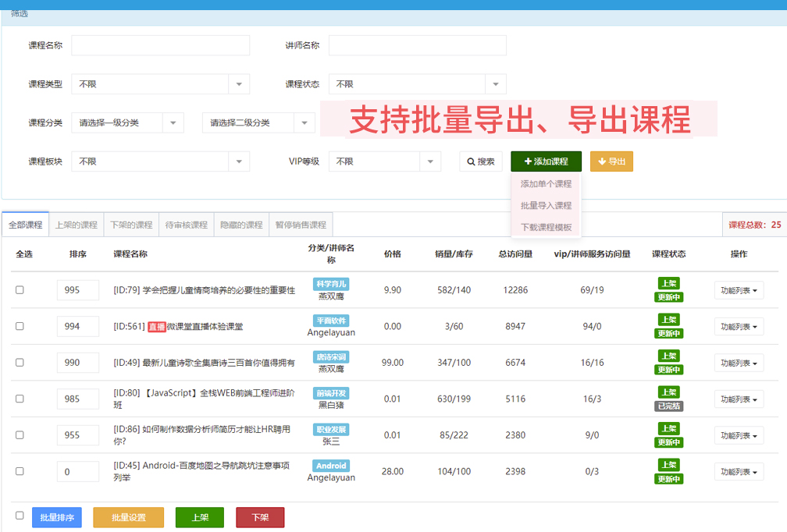This screenshot has width=787, height=532.
Task: Click the 唐诗宋词 category tag
Action: 331,357
